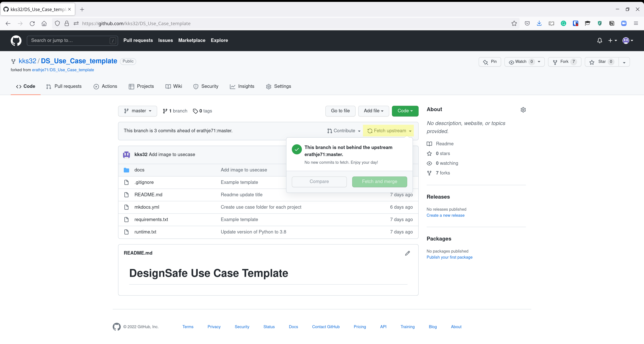Click the Fetch and merge button
The width and height of the screenshot is (644, 344).
[379, 182]
